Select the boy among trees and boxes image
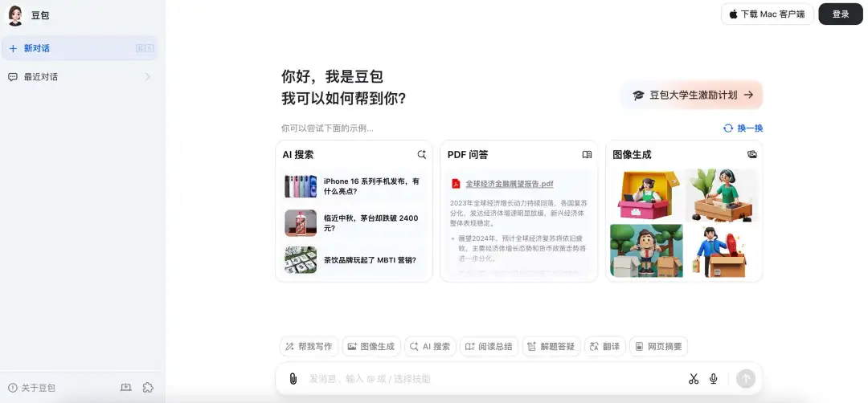Viewport: 868px width, 403px height. tap(646, 251)
